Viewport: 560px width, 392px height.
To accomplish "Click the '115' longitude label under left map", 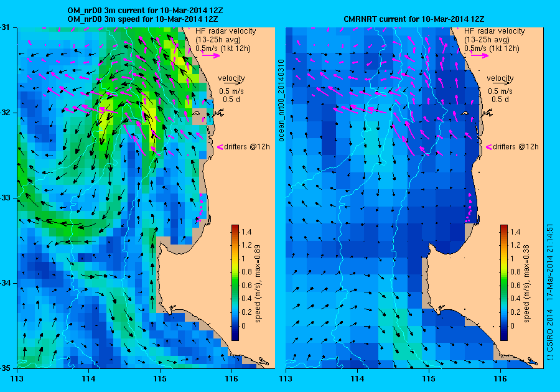I will (x=160, y=379).
